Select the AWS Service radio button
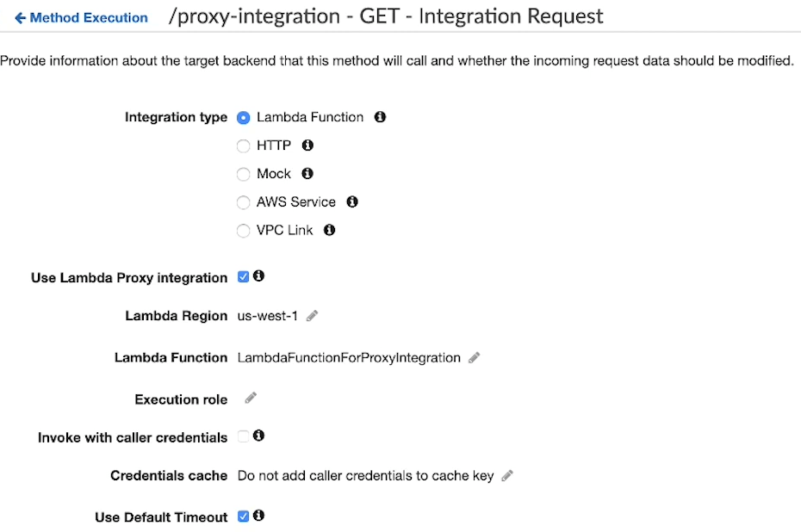The width and height of the screenshot is (801, 532). pyautogui.click(x=243, y=202)
